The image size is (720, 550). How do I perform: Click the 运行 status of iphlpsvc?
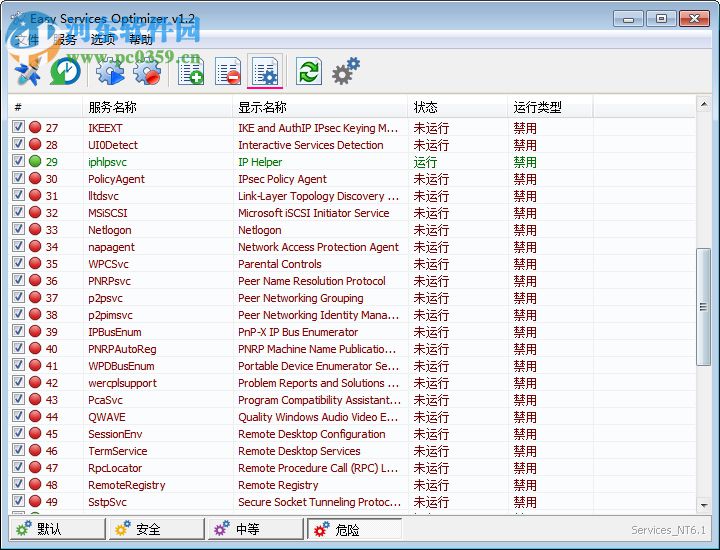coord(425,162)
